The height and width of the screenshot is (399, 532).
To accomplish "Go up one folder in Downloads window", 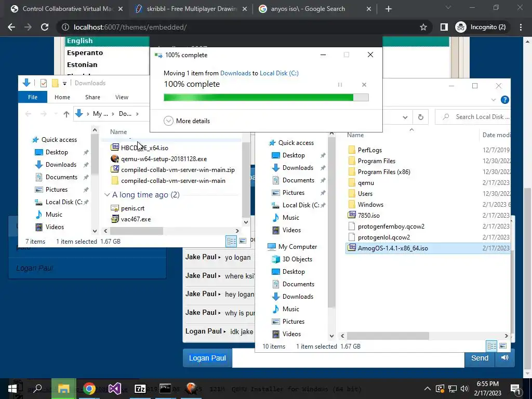I will pos(66,114).
